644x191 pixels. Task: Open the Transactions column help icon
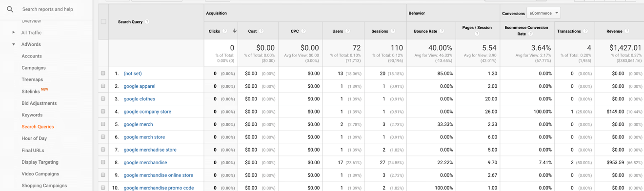(585, 31)
